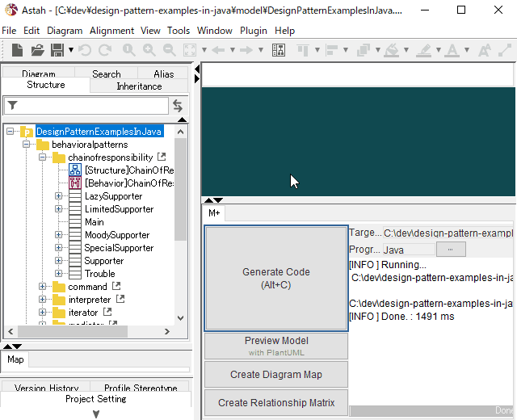
Task: Open the save options dropdown arrow
Action: pos(71,50)
